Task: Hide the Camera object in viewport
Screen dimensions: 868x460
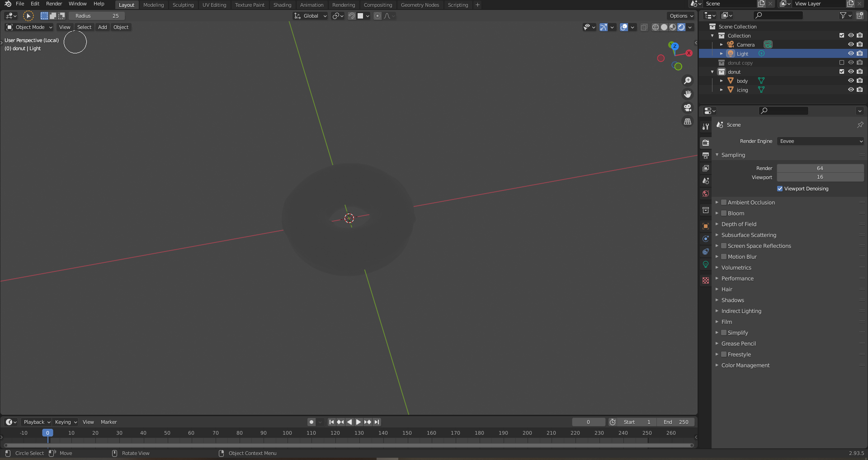Action: 851,44
